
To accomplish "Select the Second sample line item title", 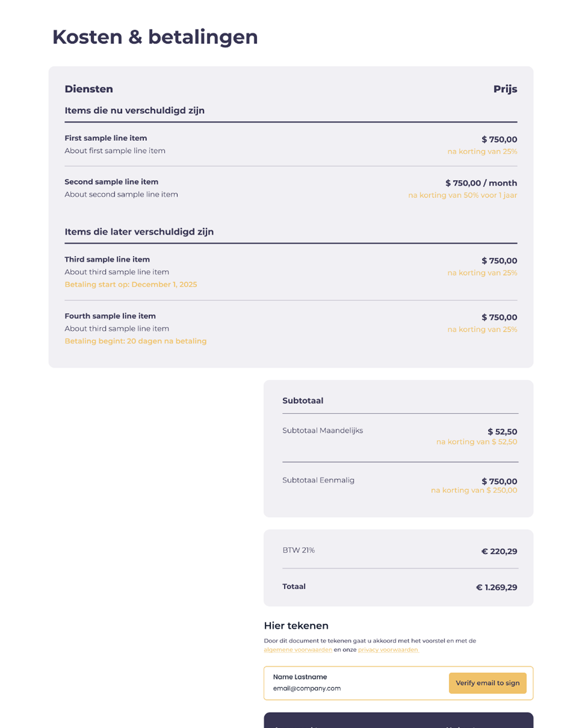I will tap(111, 182).
